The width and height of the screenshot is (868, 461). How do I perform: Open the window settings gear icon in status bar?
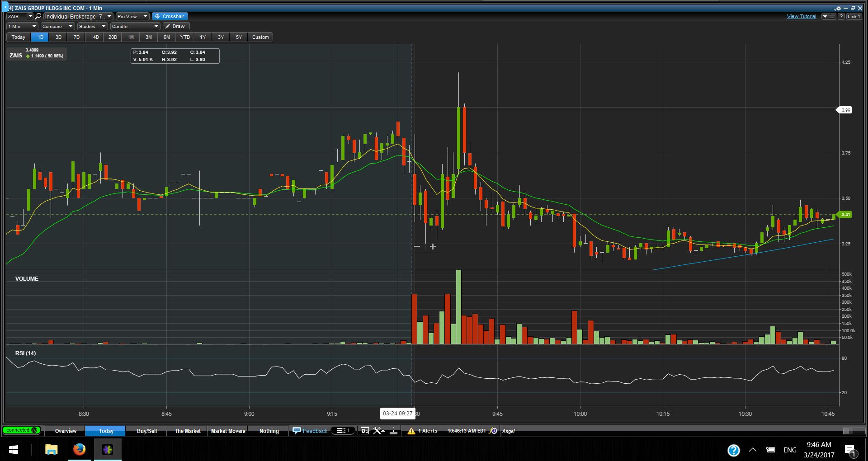[365, 431]
